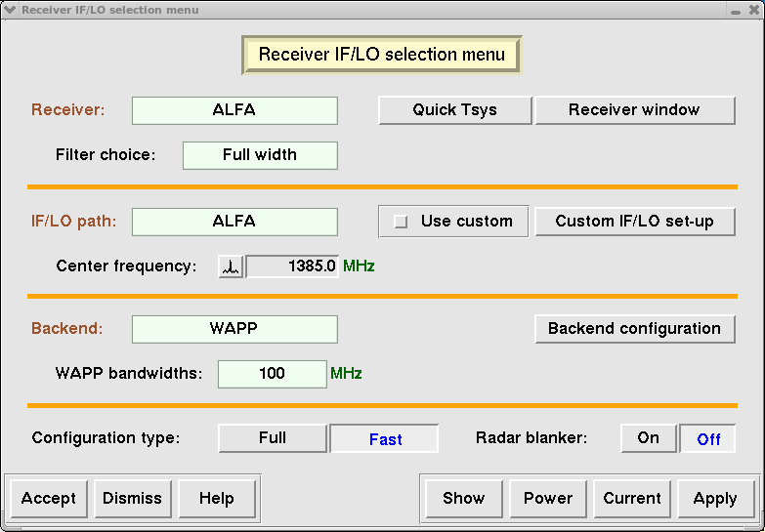The width and height of the screenshot is (765, 532).
Task: Select Full configuration type
Action: [273, 438]
